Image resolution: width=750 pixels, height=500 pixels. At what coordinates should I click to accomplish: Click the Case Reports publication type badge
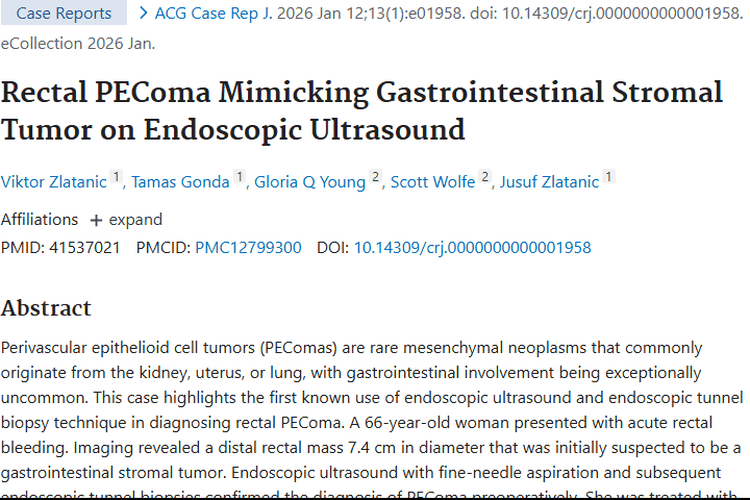pos(64,13)
